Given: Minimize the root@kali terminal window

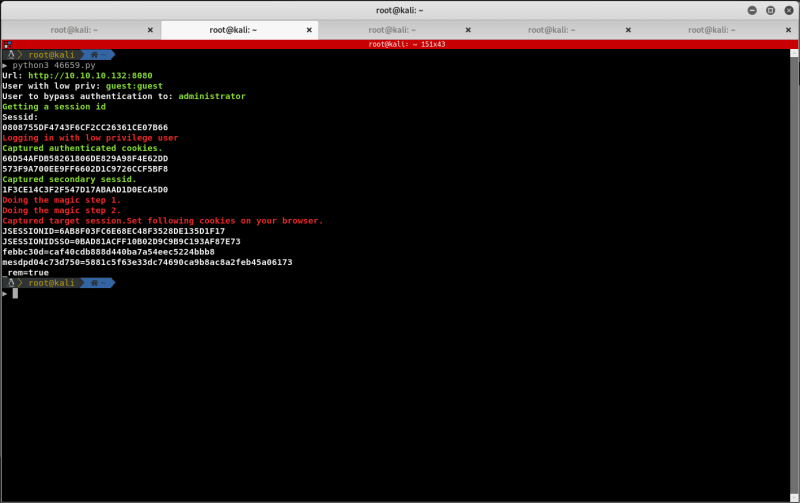Looking at the screenshot, I should (752, 10).
